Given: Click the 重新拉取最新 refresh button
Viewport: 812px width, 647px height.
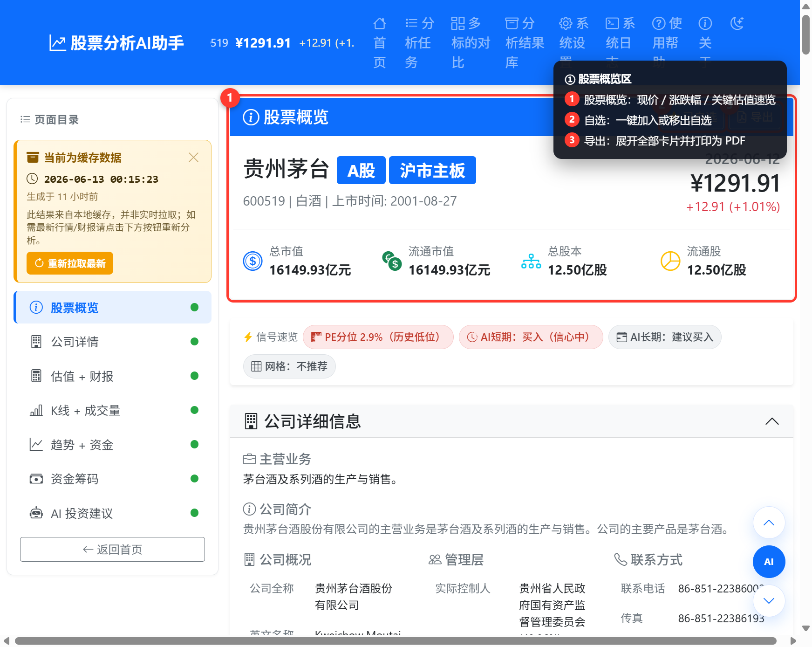Looking at the screenshot, I should 70,263.
